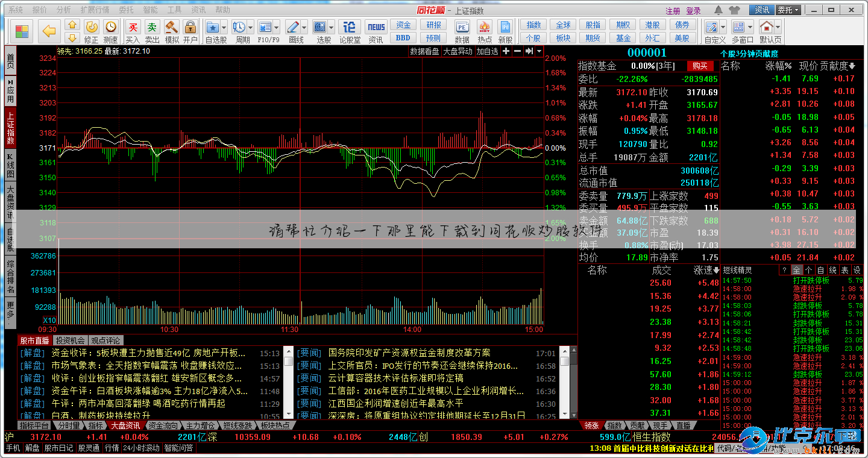Toggle the 自 filter in 短线精灵
This screenshot has width=868, height=458.
pos(820,270)
